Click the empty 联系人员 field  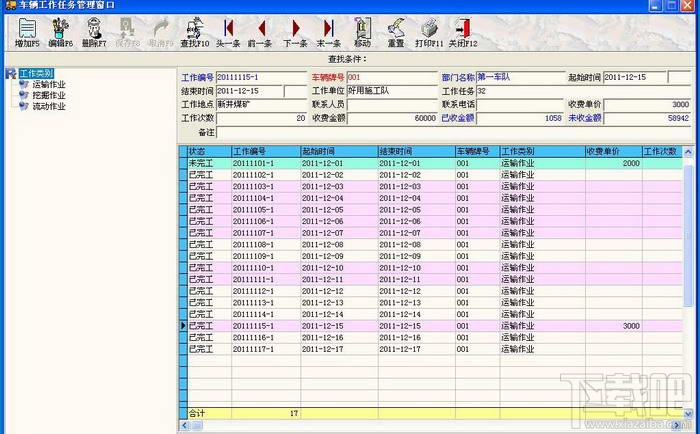pyautogui.click(x=392, y=104)
